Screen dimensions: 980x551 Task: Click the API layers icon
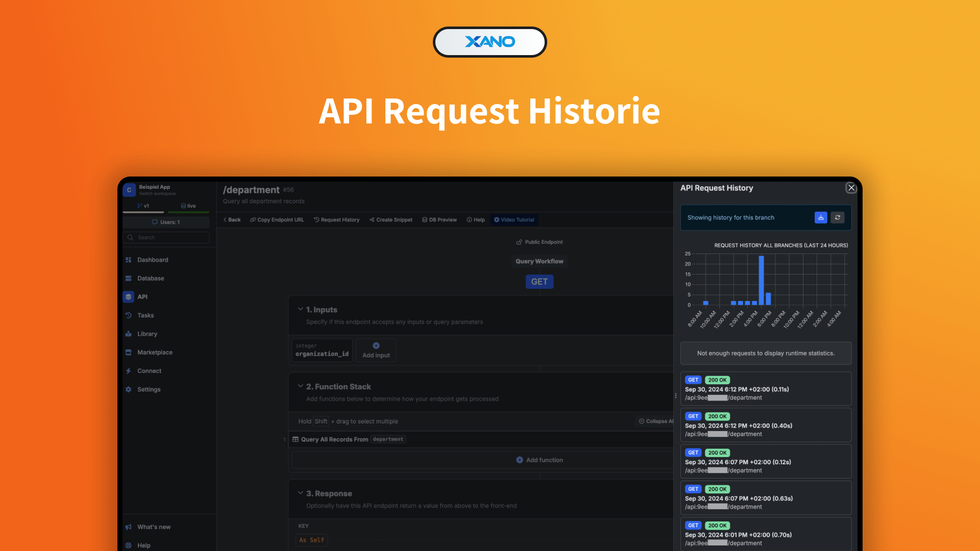(x=129, y=297)
